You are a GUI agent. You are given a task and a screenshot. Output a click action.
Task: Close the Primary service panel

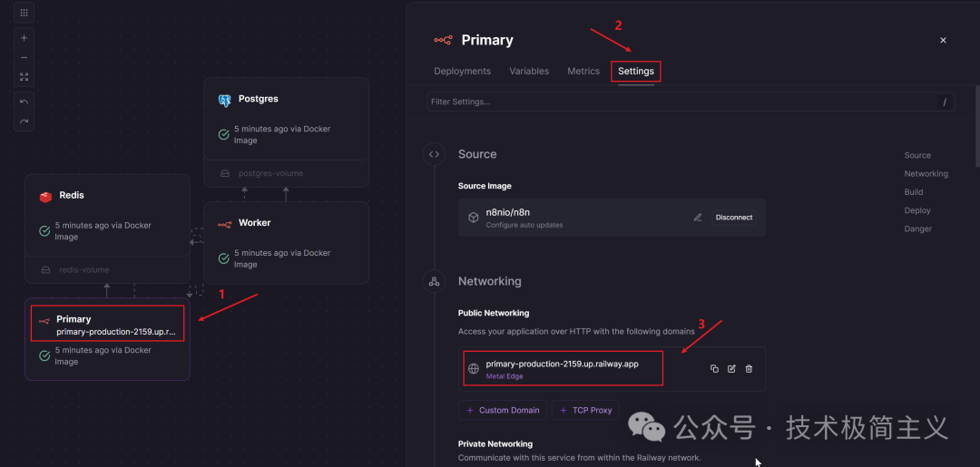click(943, 40)
